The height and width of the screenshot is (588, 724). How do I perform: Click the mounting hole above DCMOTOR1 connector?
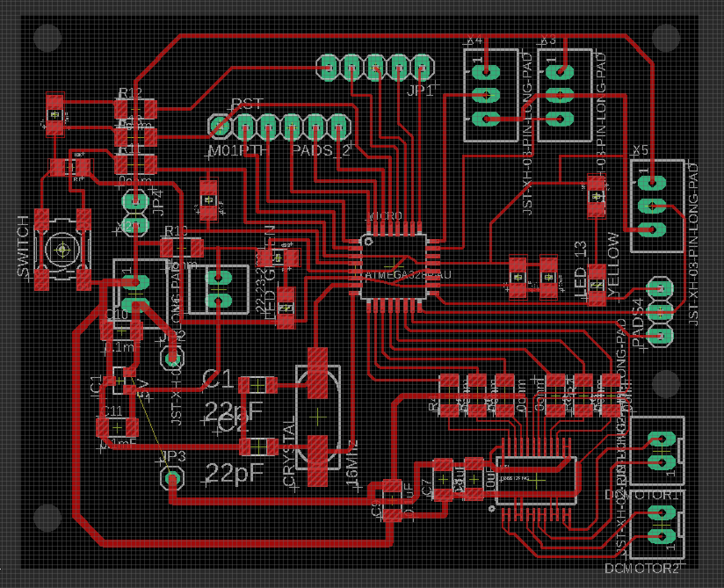666,384
